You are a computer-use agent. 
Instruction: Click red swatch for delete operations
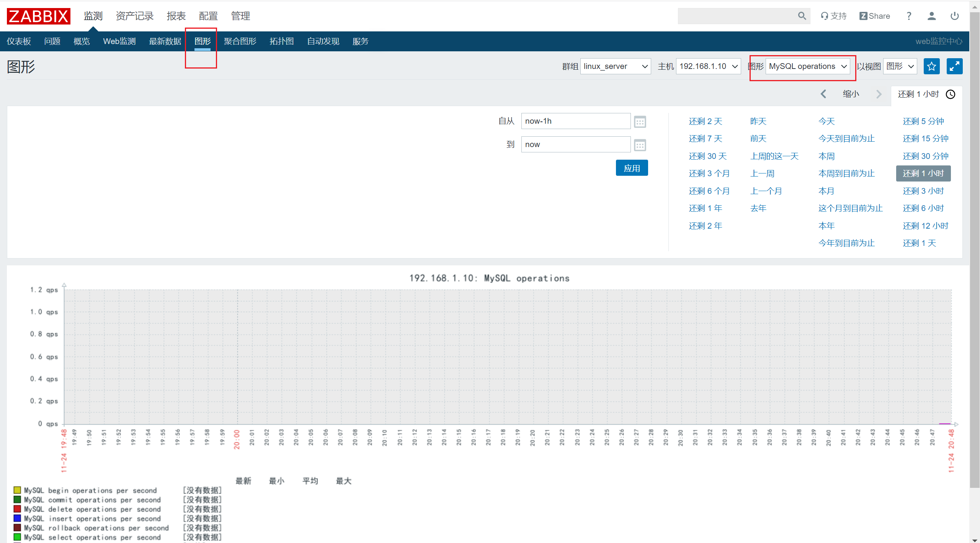pyautogui.click(x=17, y=509)
